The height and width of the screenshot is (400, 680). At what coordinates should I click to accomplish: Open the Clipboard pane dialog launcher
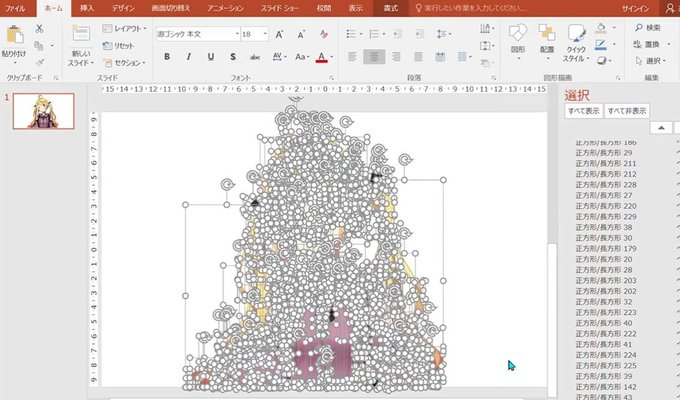pyautogui.click(x=56, y=78)
